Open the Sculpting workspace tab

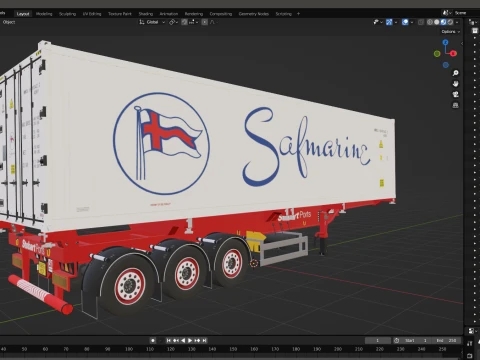point(67,14)
